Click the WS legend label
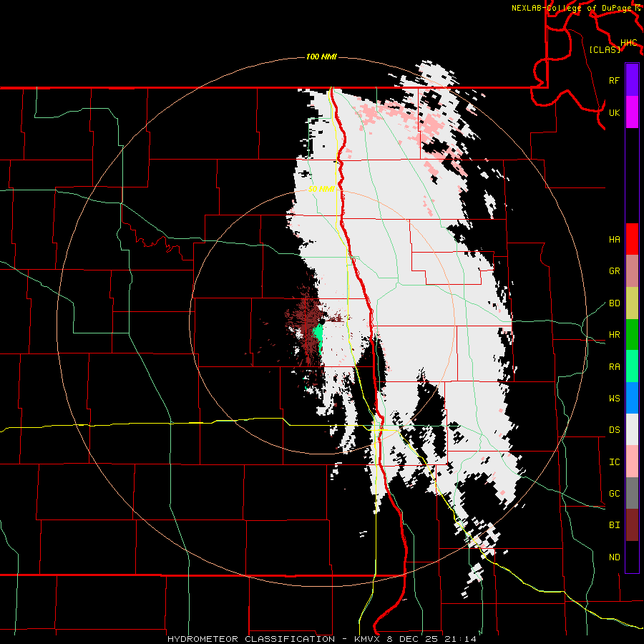The height and width of the screenshot is (644, 644). point(614,399)
